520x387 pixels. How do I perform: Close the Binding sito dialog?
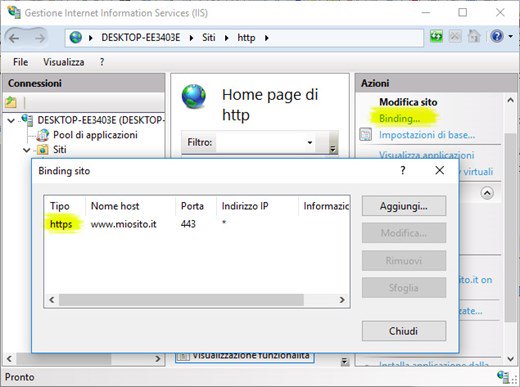440,171
